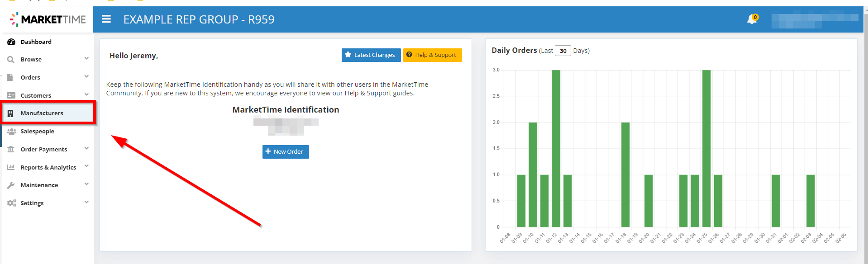Expand the Orders submenu arrow

86,76
